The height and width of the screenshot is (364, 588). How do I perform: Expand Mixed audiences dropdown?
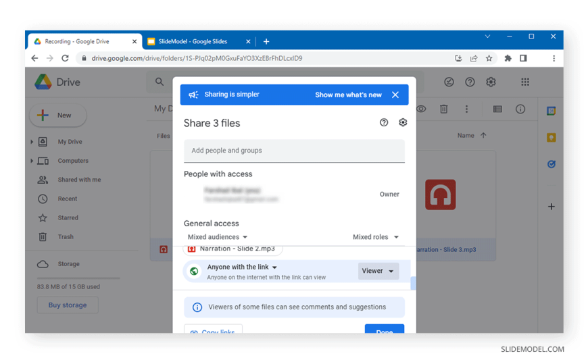(x=218, y=237)
